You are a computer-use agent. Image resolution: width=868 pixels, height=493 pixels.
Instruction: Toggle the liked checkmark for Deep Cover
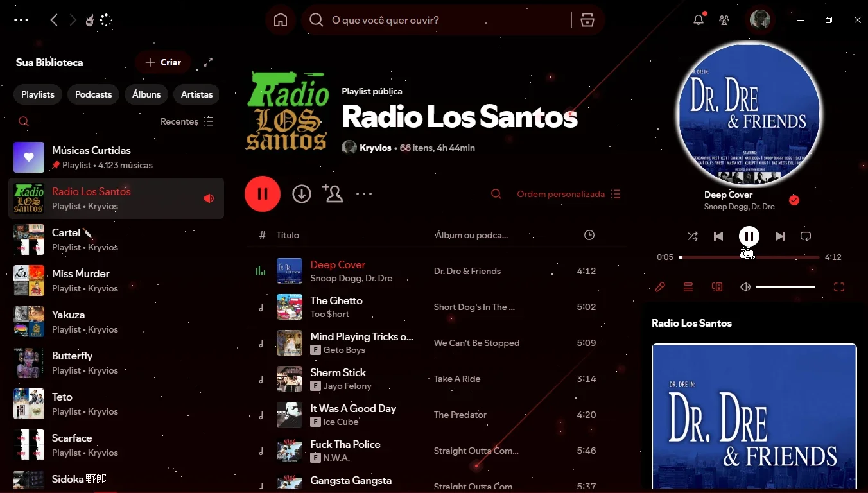click(794, 200)
